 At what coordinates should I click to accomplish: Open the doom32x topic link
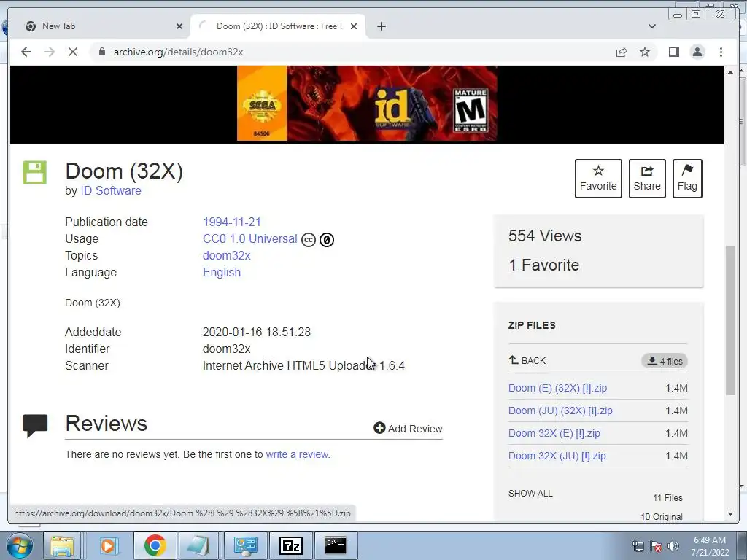coord(227,255)
